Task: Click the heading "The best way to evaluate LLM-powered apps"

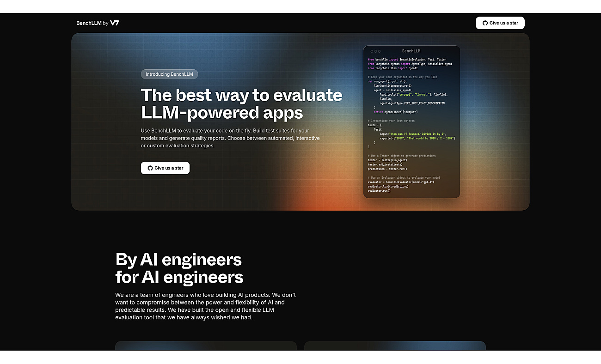Action: tap(241, 103)
